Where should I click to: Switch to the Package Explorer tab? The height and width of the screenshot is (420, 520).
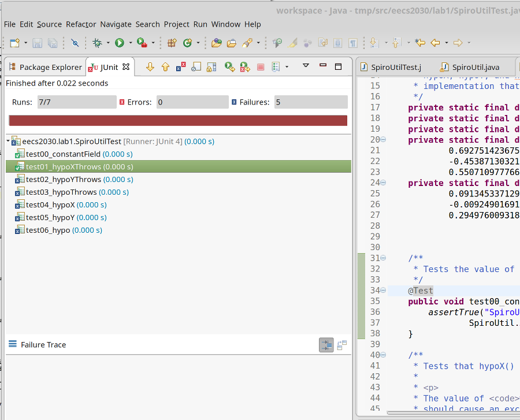coord(46,67)
